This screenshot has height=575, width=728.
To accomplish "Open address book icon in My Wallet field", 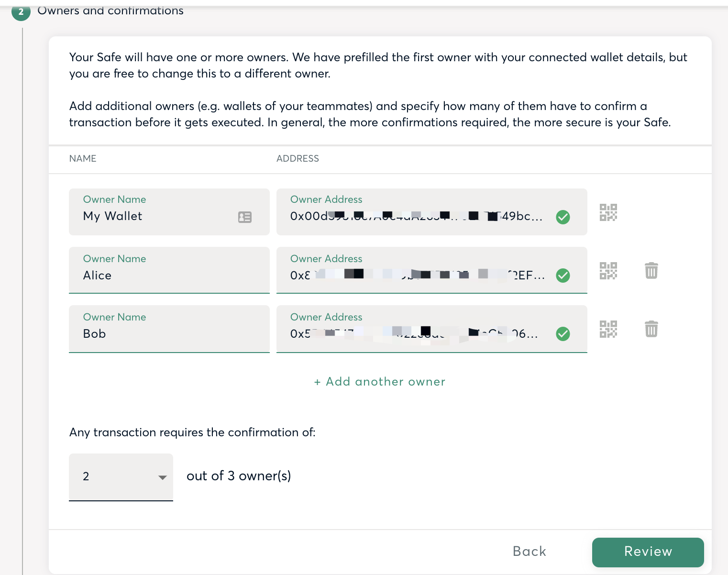I will click(x=245, y=217).
